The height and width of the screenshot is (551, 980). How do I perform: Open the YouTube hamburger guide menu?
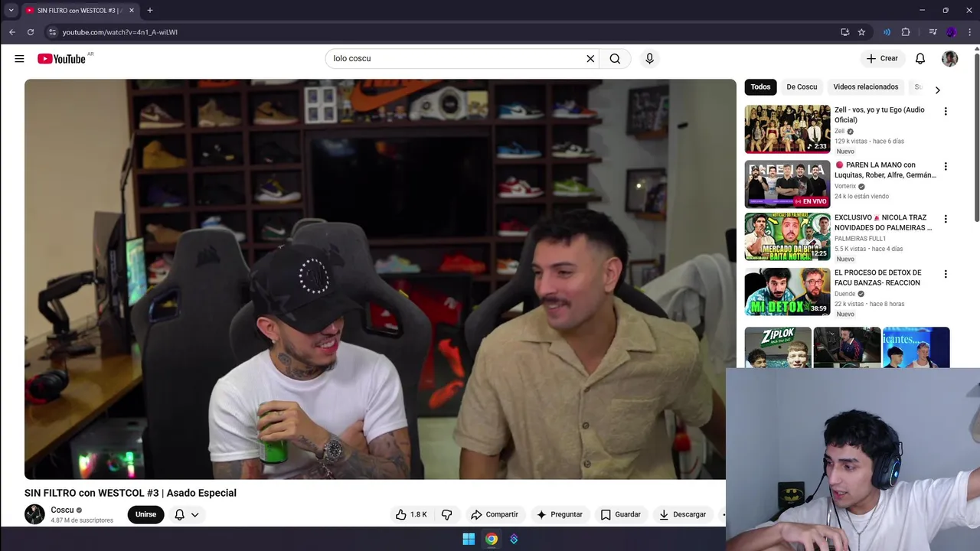pyautogui.click(x=19, y=59)
